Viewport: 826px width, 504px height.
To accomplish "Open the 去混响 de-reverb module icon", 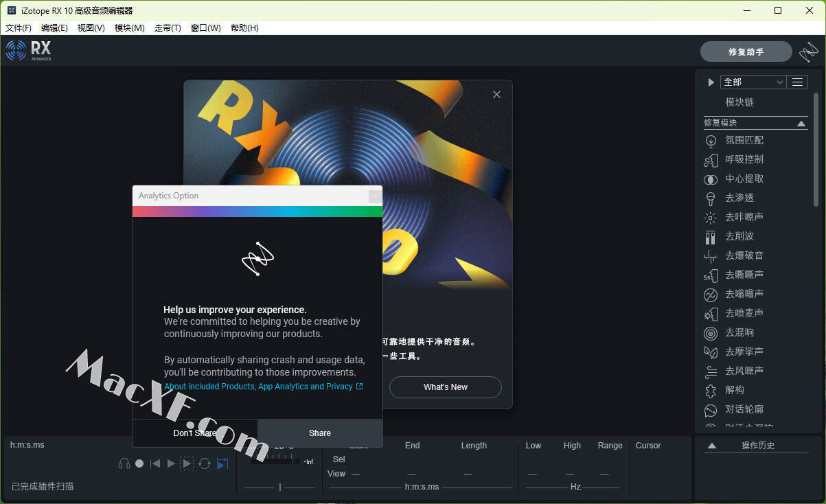I will [711, 333].
